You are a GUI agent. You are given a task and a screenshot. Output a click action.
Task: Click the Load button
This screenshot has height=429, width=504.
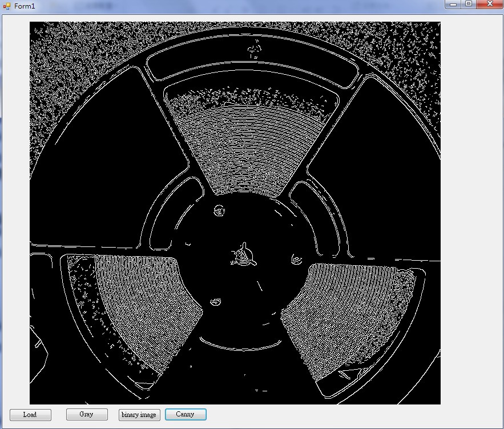(x=30, y=415)
